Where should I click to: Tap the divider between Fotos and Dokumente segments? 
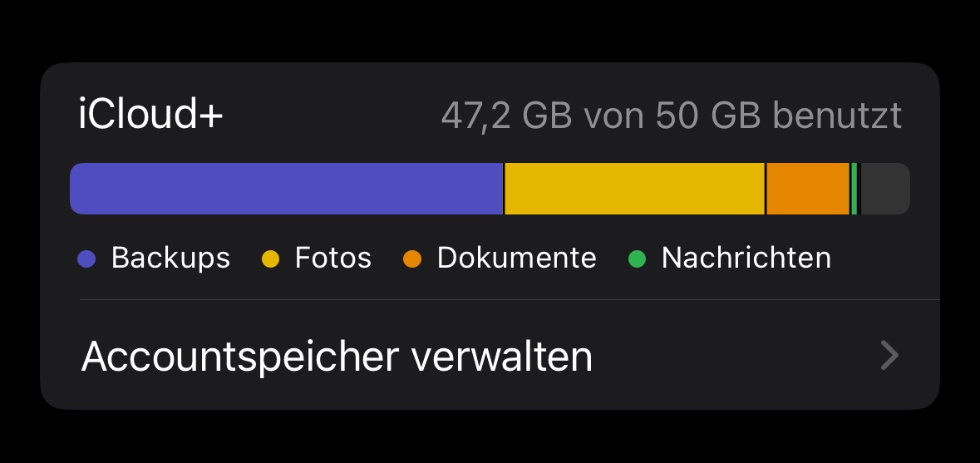(x=766, y=189)
